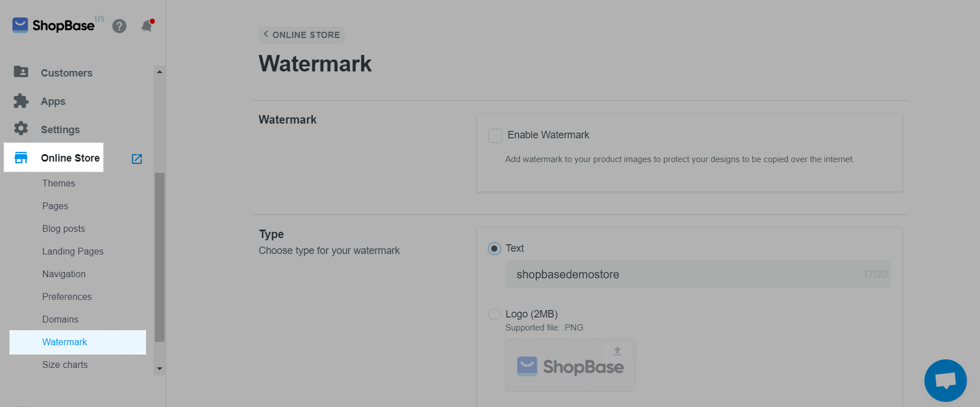Open Navigation submenu item
This screenshot has height=407, width=980.
click(64, 274)
